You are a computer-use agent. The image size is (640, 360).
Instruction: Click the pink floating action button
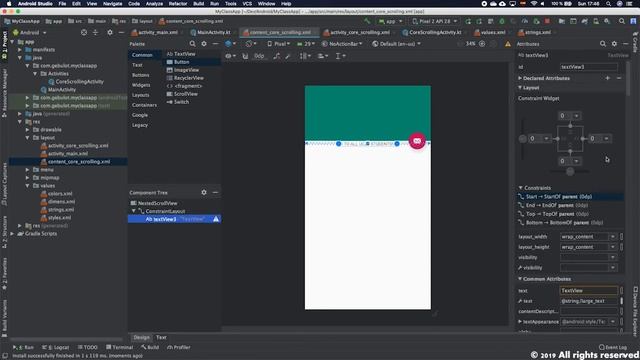417,141
